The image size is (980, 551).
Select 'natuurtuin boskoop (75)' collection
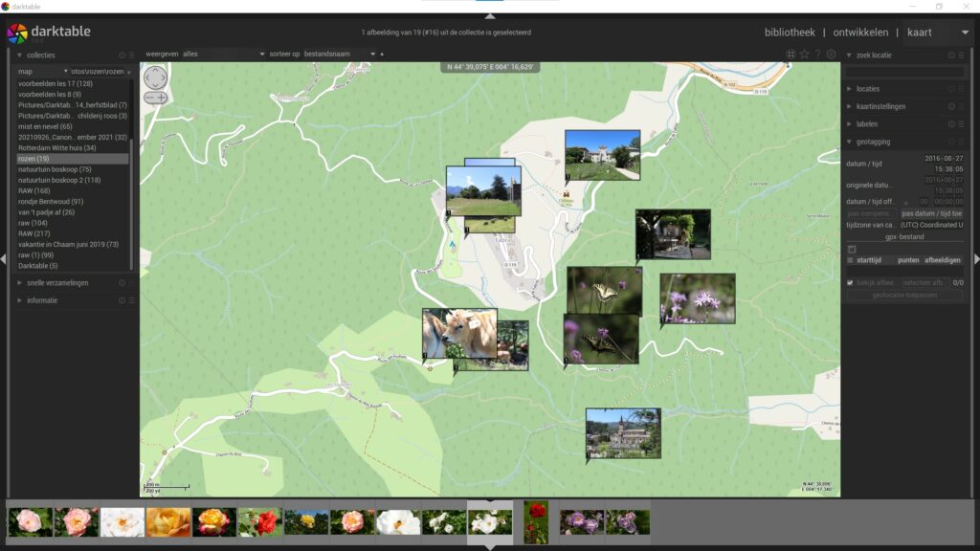[55, 169]
